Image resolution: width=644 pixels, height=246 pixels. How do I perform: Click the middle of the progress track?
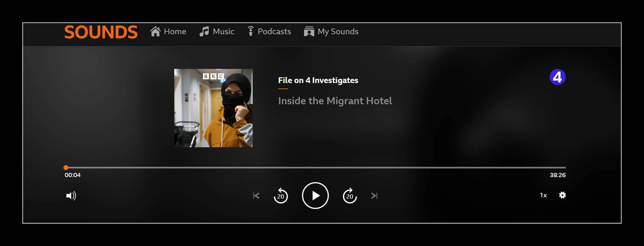coord(315,168)
